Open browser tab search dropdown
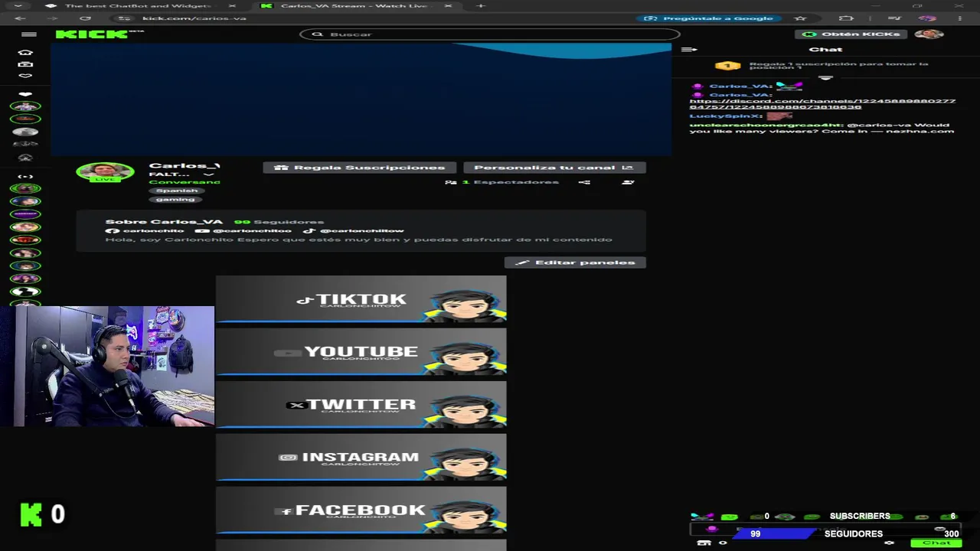The height and width of the screenshot is (551, 980). point(18,6)
